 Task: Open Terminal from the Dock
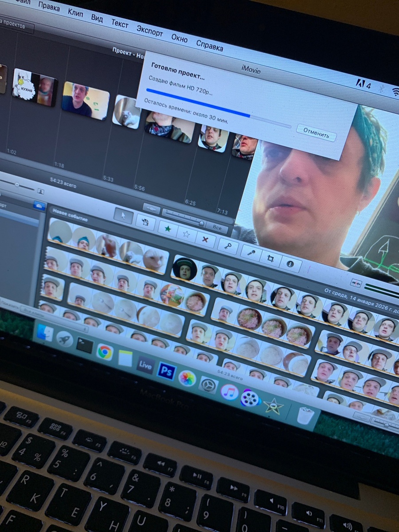[x=84, y=344]
